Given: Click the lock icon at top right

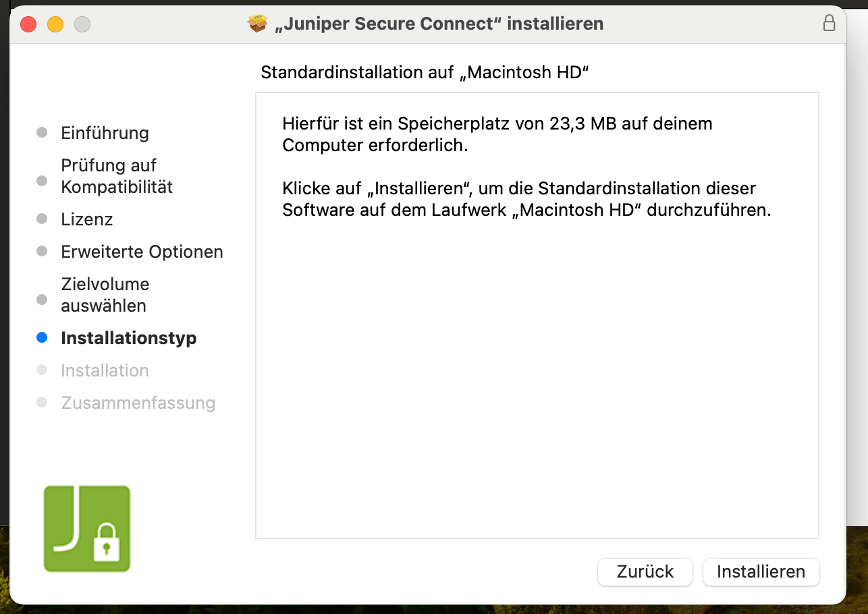Looking at the screenshot, I should pyautogui.click(x=828, y=22).
